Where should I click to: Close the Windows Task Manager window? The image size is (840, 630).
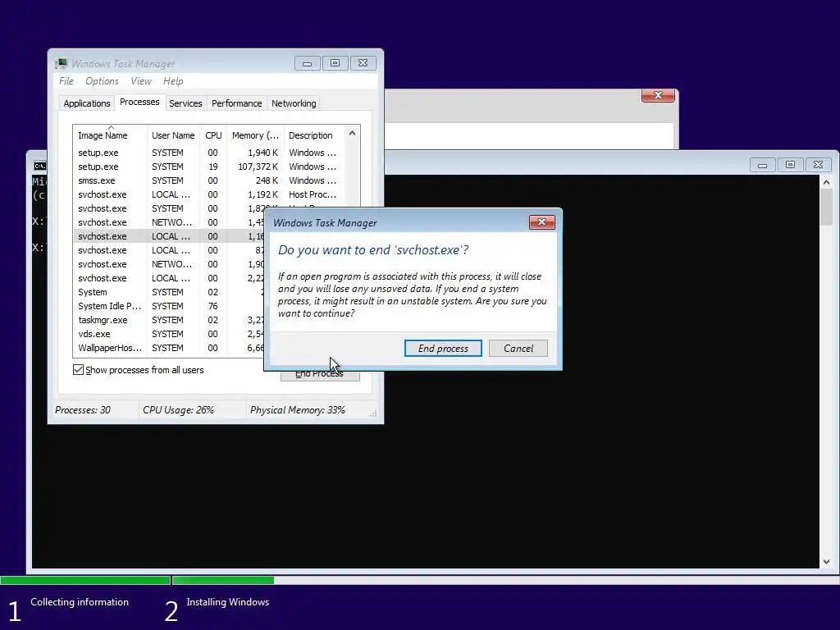pyautogui.click(x=363, y=63)
